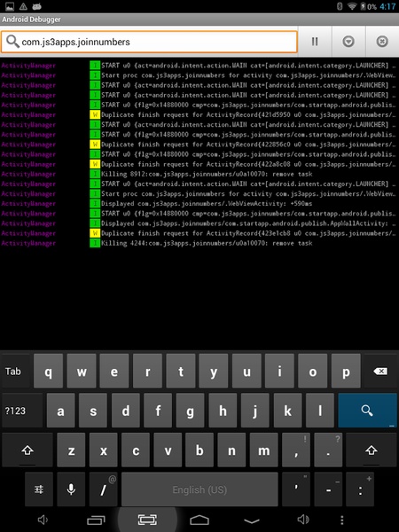The image size is (399, 532).
Task: Open the warning triangle notification
Action: pos(23,6)
